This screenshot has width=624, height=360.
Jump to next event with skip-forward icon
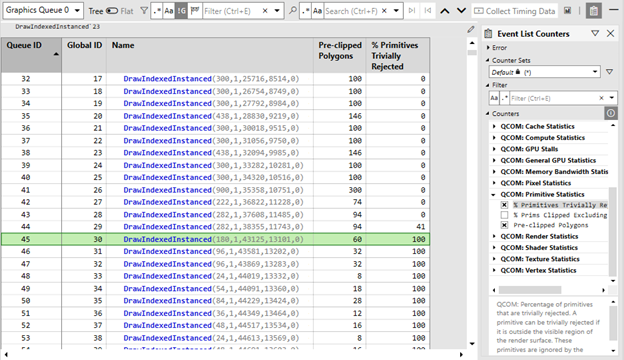[412, 11]
